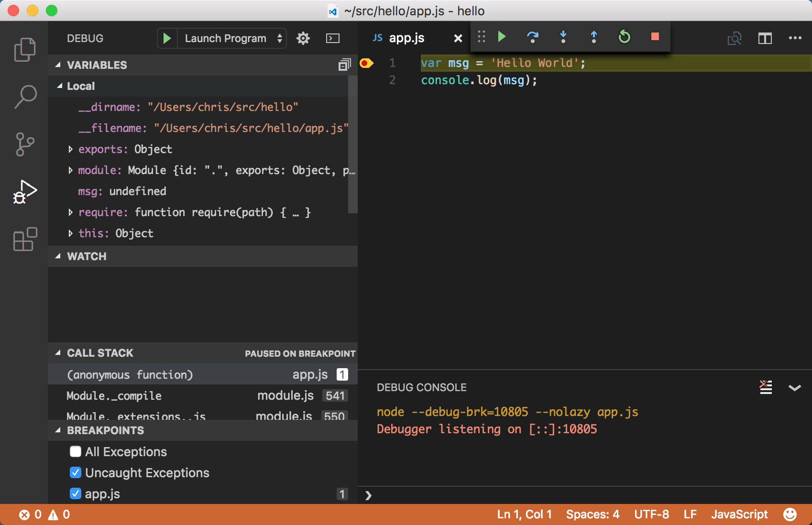Select the Search icon in activity bar
812x525 pixels.
tap(24, 97)
